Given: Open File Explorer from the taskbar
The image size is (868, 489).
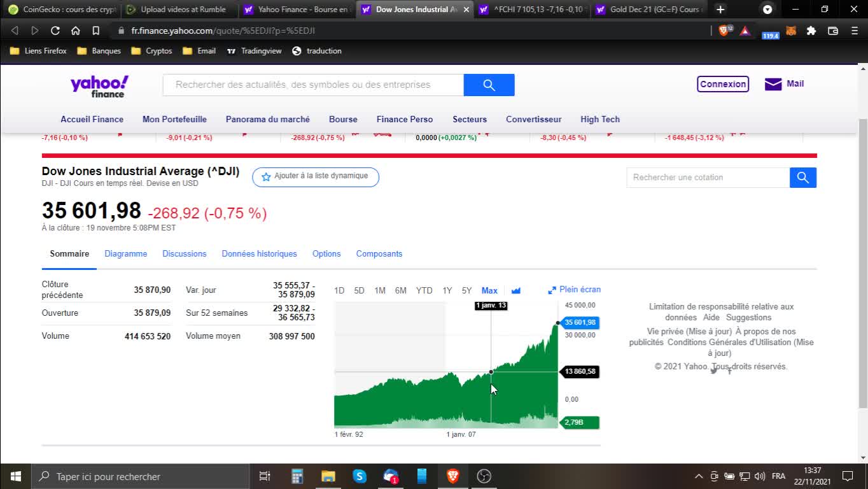Looking at the screenshot, I should tap(328, 476).
